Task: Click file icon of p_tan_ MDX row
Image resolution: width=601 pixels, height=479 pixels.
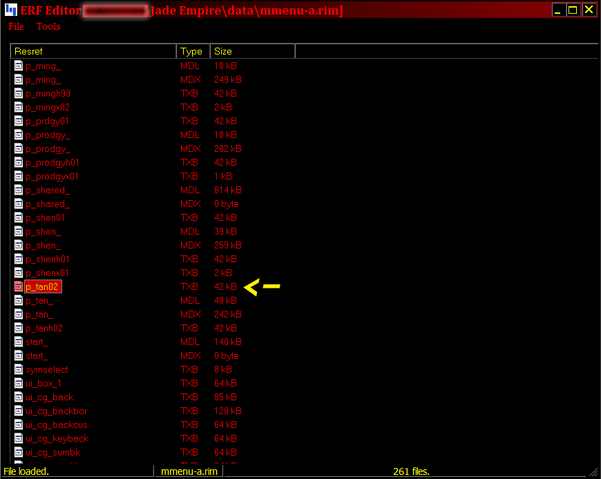Action: [x=18, y=314]
